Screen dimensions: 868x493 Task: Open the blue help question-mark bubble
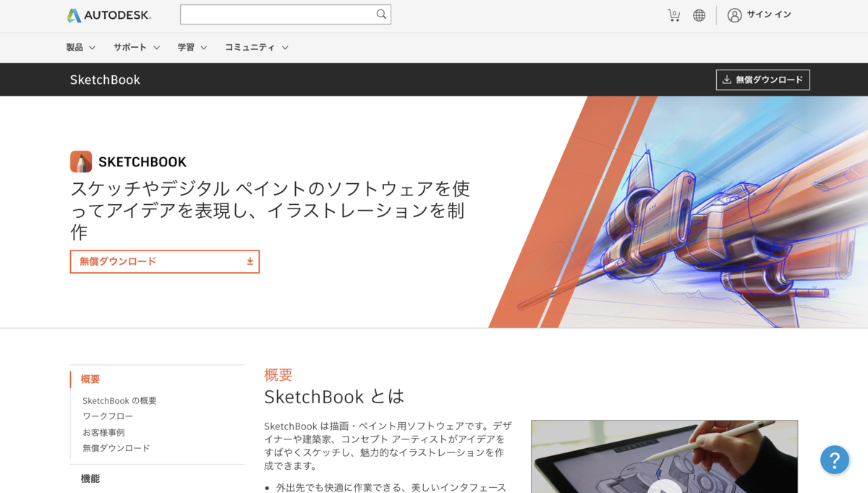(x=835, y=460)
